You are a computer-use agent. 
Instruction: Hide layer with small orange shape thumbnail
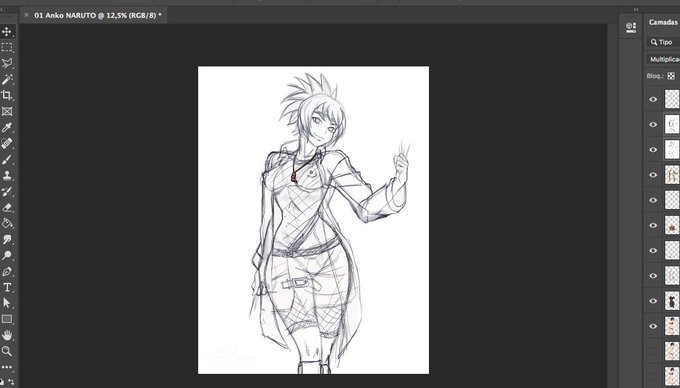click(653, 225)
